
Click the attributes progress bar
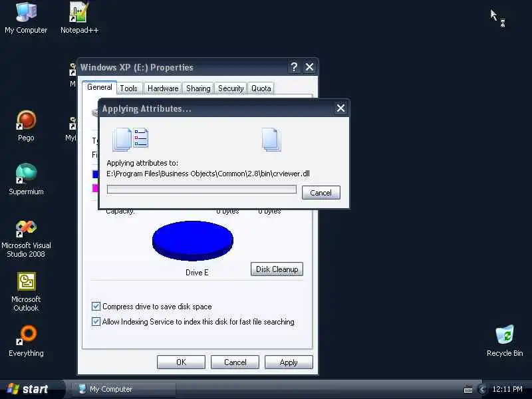(x=201, y=190)
